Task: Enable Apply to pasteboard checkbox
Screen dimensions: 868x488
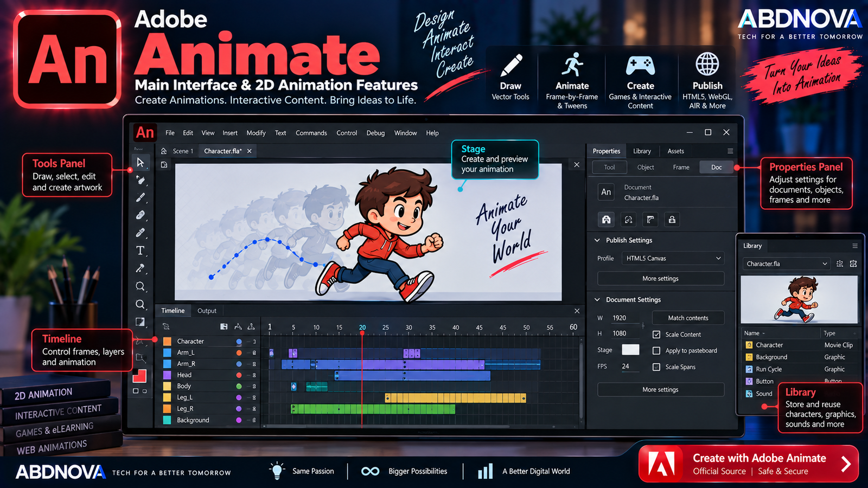Action: tap(656, 351)
